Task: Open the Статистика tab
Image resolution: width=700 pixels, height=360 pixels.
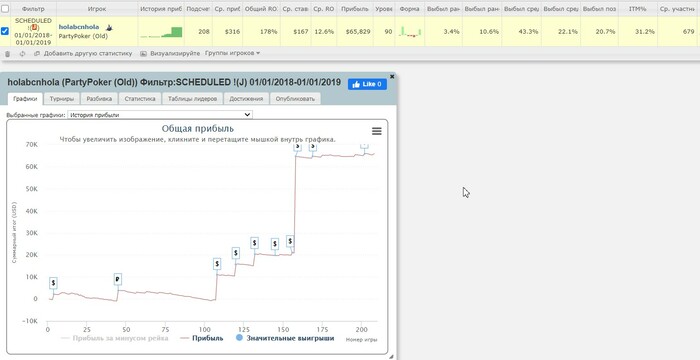Action: (x=140, y=99)
